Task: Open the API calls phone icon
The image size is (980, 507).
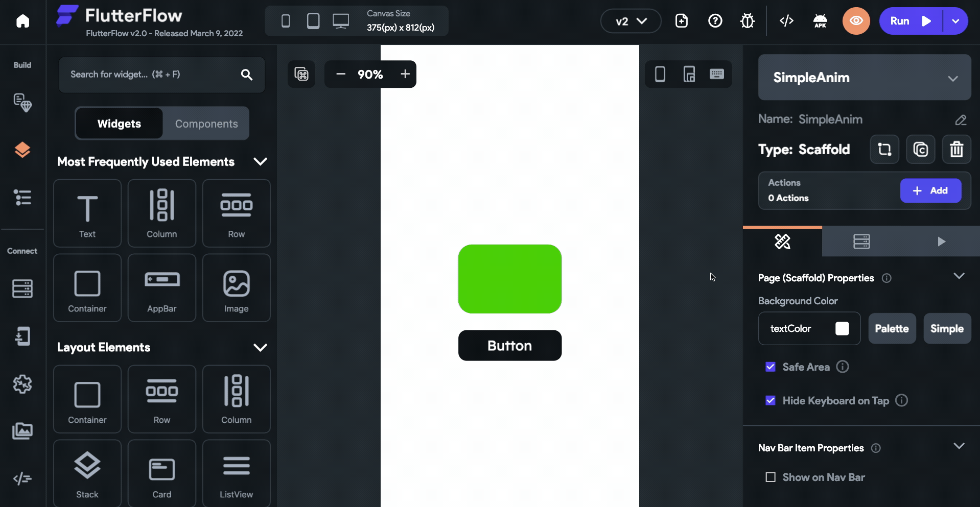Action: 22,336
